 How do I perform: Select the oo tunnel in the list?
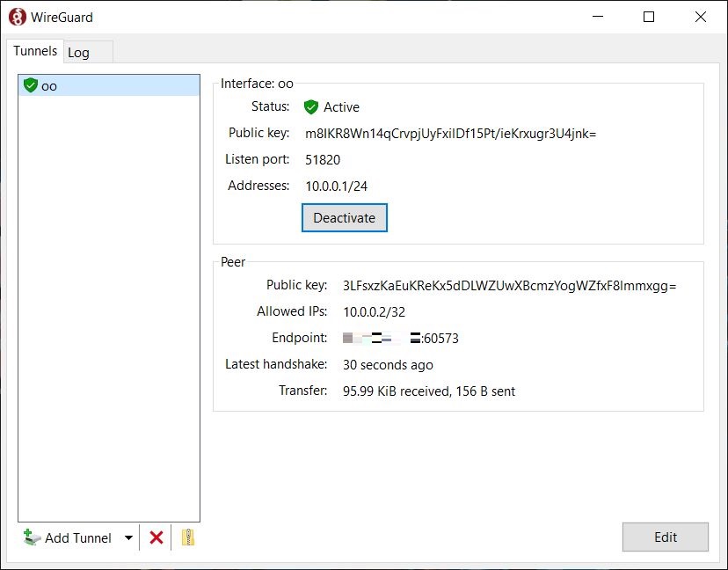point(49,86)
